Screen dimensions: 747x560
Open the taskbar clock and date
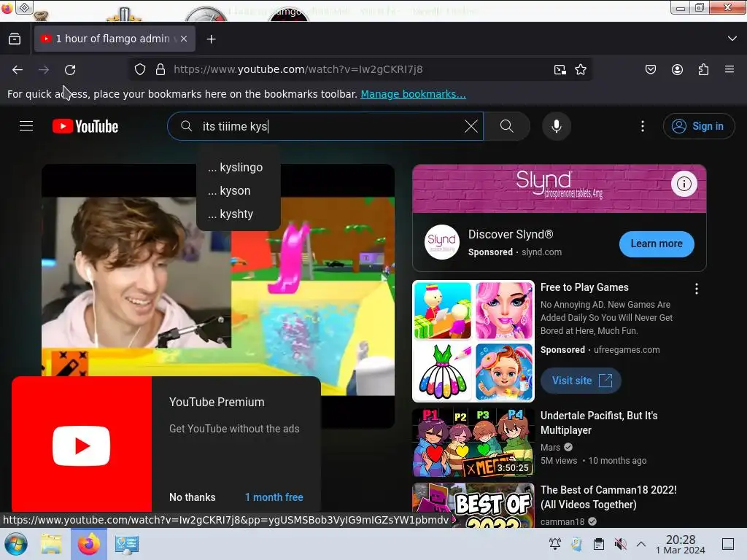pos(681,544)
